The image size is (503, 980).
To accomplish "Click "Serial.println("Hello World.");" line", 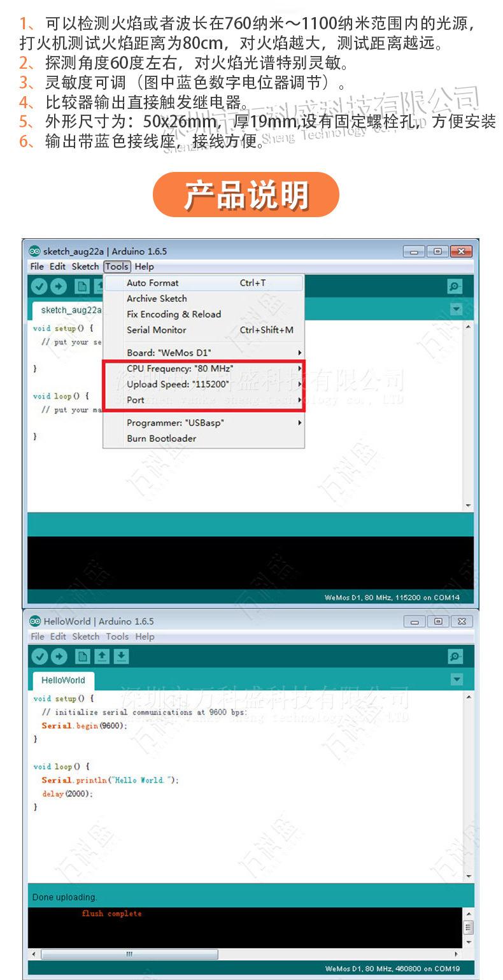I will [110, 780].
